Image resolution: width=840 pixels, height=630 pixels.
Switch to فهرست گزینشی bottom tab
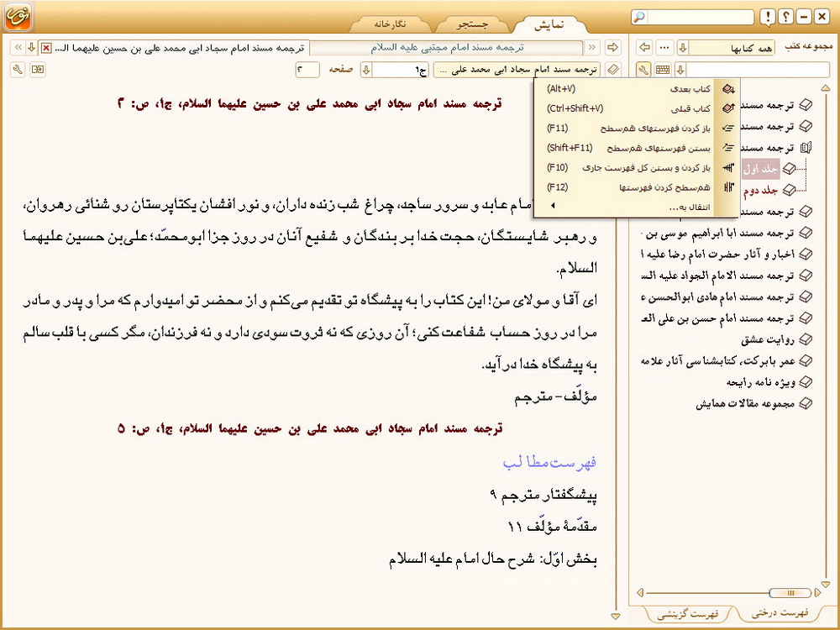pos(687,613)
